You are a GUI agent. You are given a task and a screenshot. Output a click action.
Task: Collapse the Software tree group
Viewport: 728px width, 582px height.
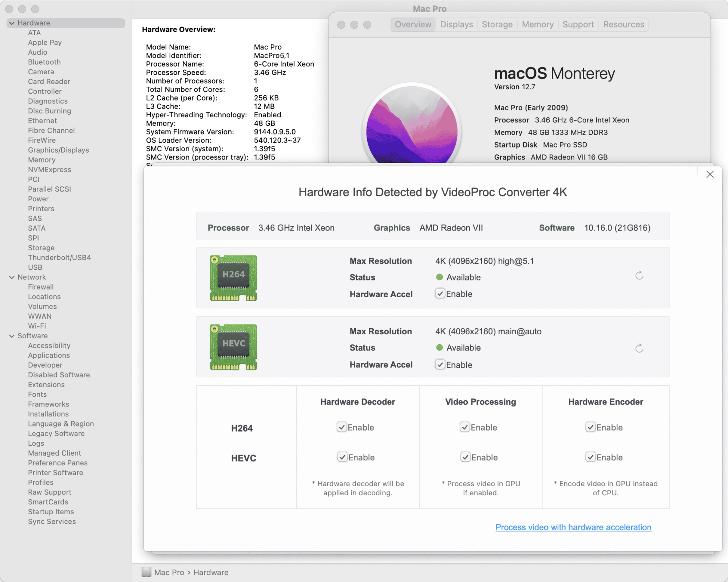pos(12,336)
